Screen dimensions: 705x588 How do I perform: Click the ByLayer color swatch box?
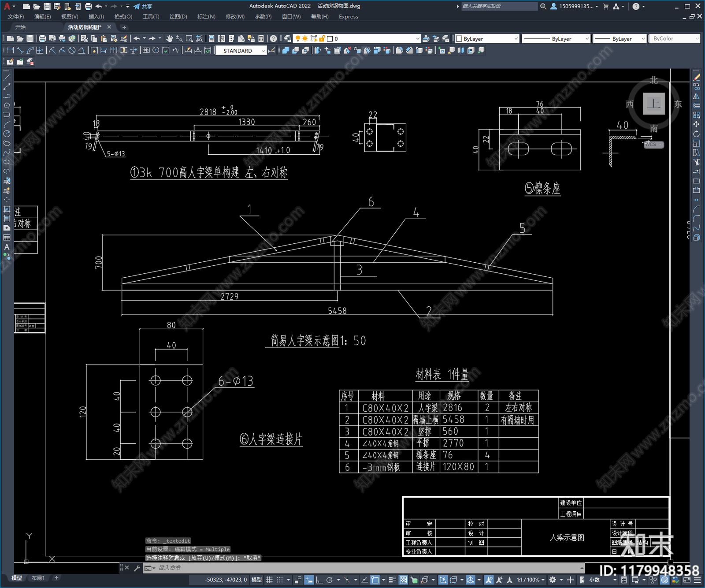[459, 39]
